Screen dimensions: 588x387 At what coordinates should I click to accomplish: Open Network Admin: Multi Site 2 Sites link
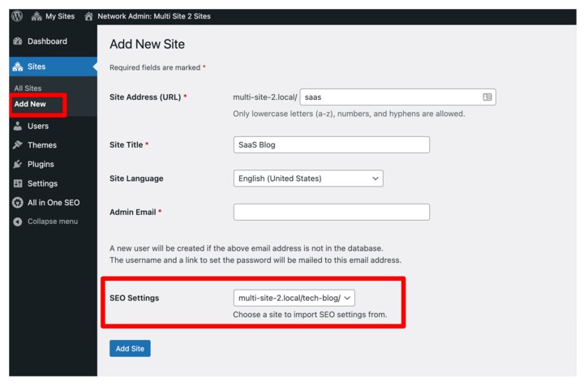(x=154, y=16)
